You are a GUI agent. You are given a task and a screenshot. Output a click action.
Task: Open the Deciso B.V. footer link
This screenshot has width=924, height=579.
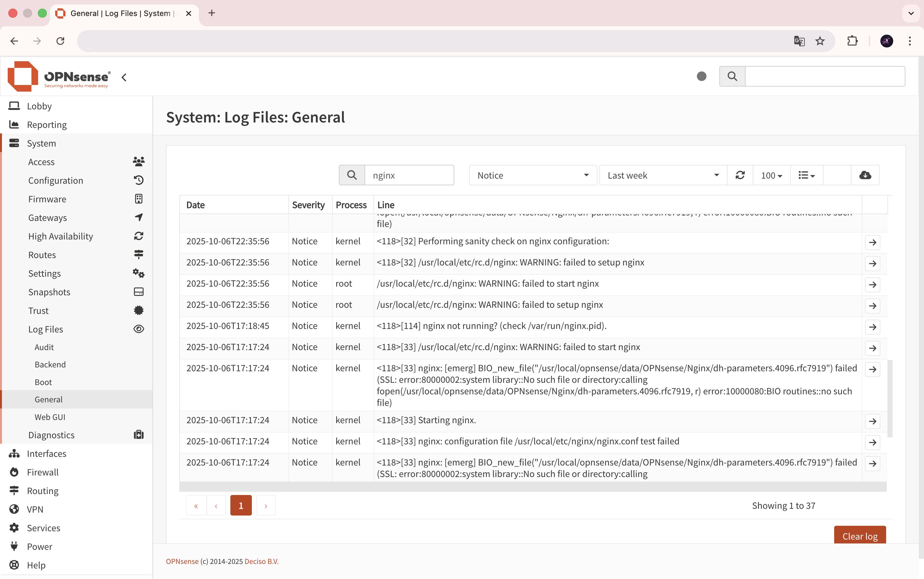click(x=261, y=561)
